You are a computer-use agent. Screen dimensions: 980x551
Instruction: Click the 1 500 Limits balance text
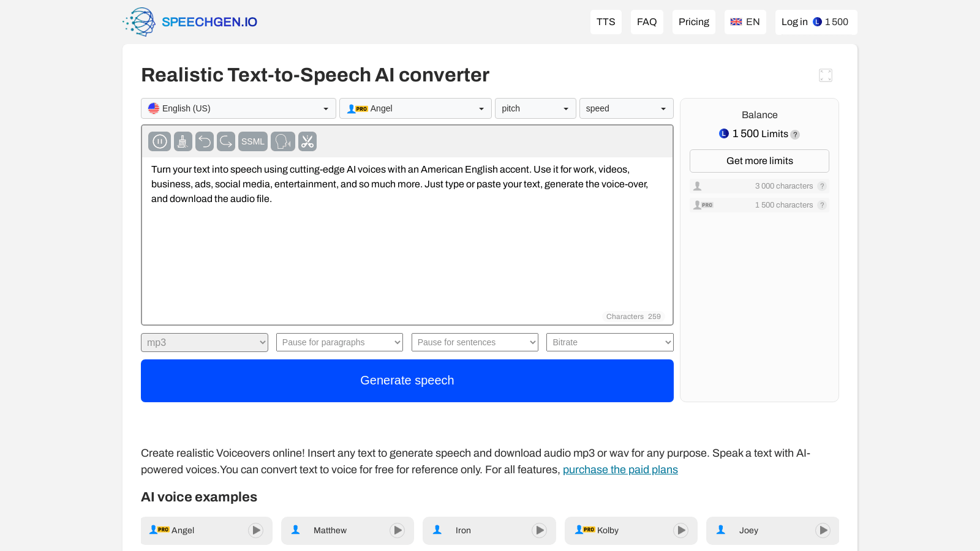tap(760, 133)
